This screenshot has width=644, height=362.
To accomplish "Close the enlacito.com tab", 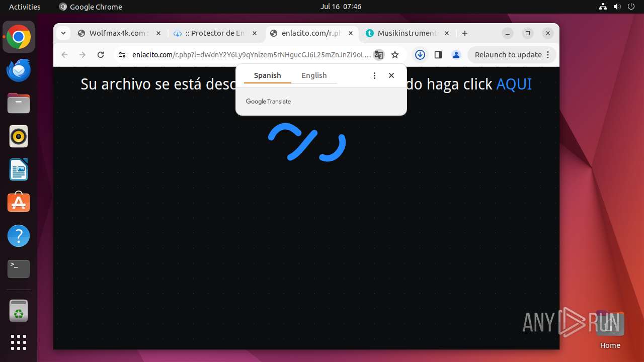I will (350, 33).
